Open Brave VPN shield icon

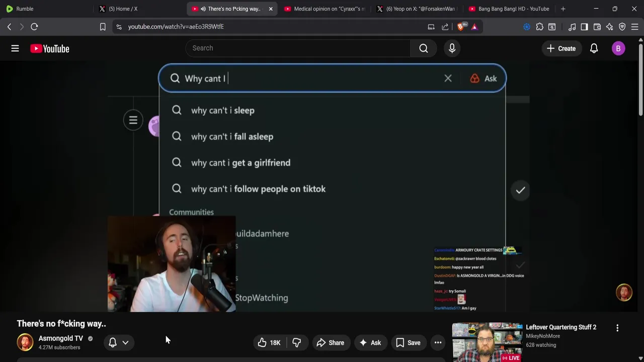click(x=622, y=27)
